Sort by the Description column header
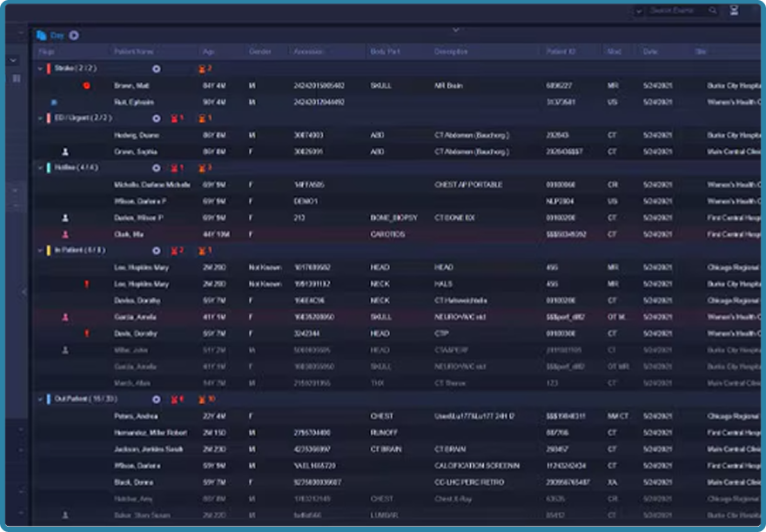 [x=451, y=52]
